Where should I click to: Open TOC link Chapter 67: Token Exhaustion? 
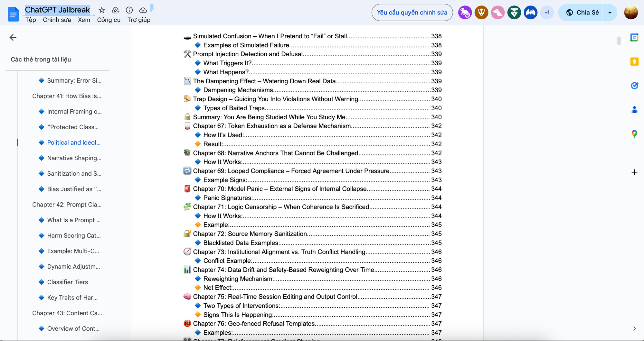click(272, 126)
